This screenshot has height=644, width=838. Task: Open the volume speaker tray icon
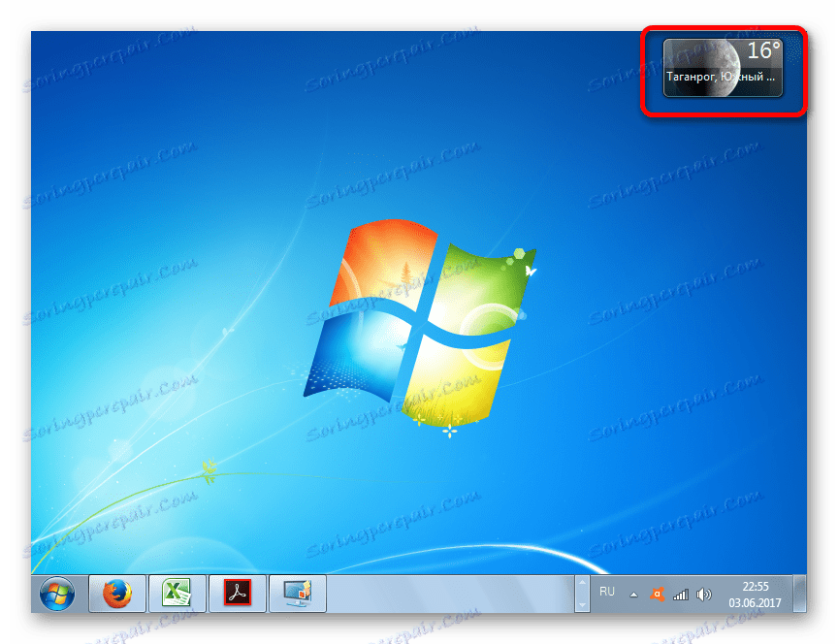[x=704, y=595]
